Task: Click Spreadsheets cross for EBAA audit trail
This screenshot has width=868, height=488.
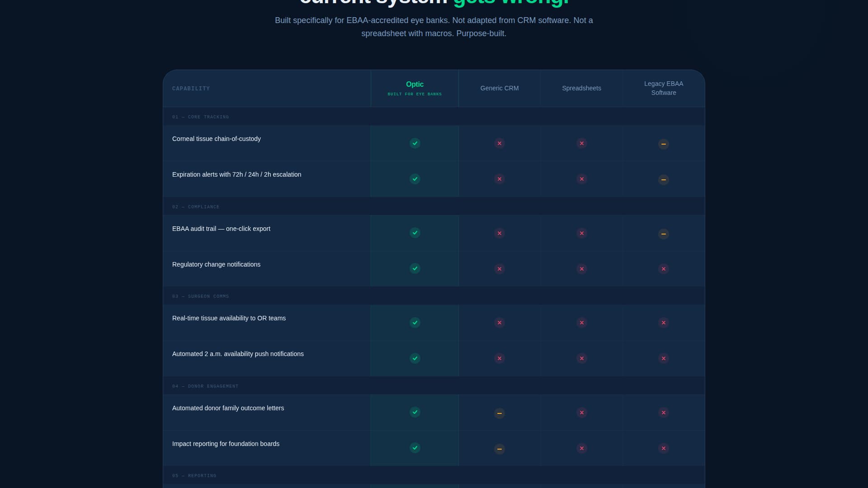Action: click(581, 233)
